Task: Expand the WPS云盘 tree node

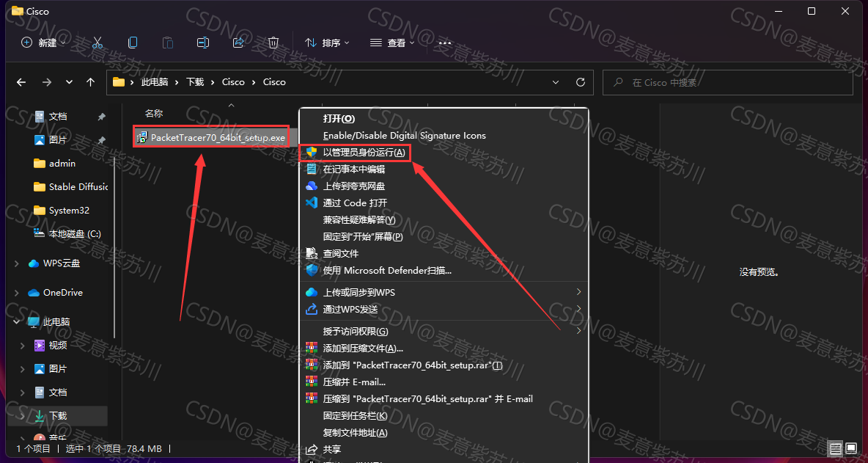Action: (x=16, y=263)
